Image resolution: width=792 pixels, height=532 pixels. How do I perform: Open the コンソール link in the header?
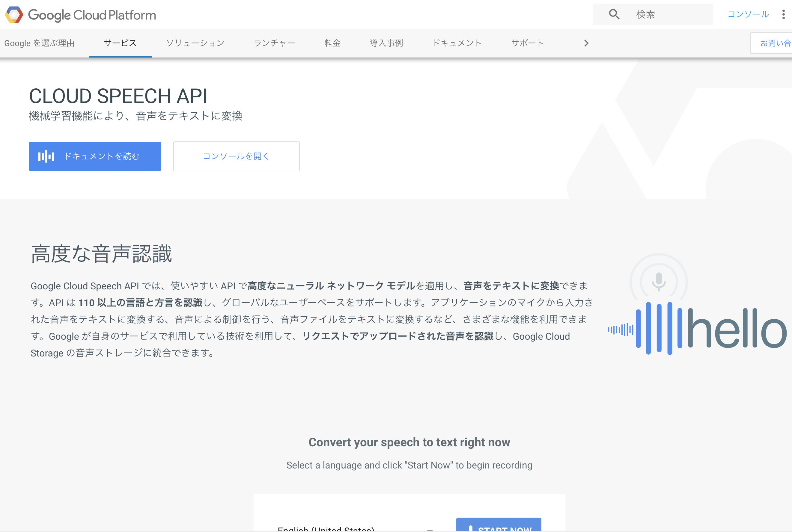click(748, 14)
